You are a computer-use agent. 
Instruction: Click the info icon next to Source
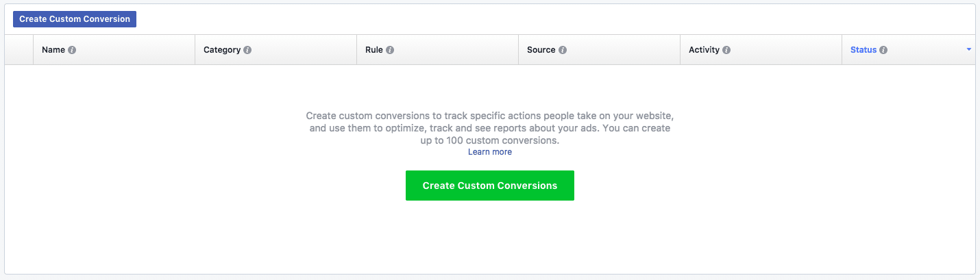(563, 50)
